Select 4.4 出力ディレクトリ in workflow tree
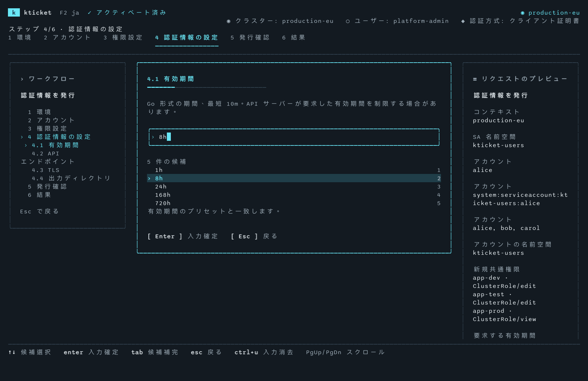 pos(71,178)
